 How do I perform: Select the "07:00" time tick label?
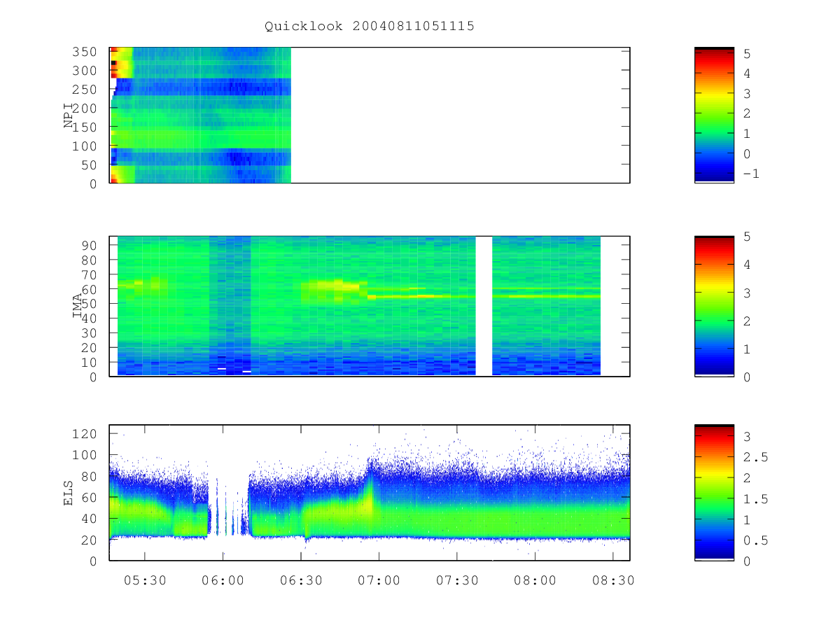379,580
